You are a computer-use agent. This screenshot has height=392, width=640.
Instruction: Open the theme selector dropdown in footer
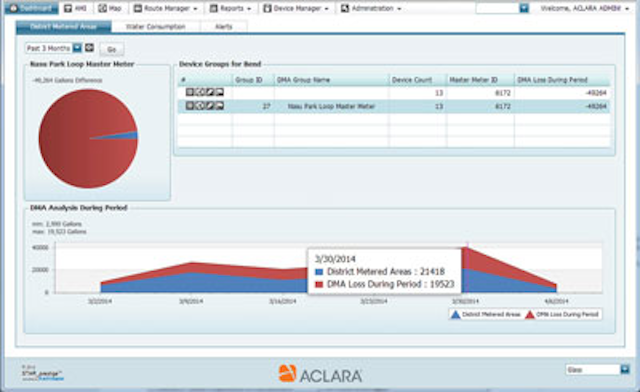625,370
